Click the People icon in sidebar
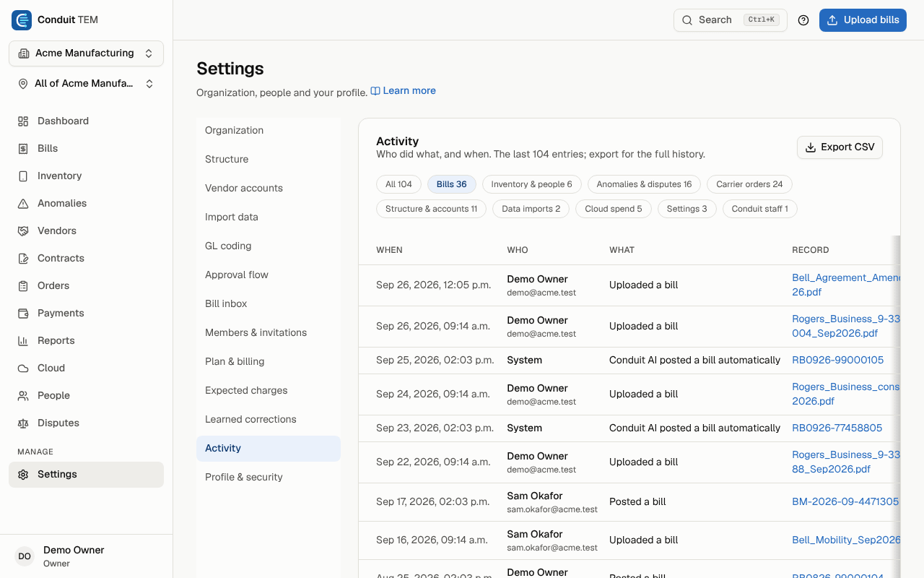 coord(23,396)
